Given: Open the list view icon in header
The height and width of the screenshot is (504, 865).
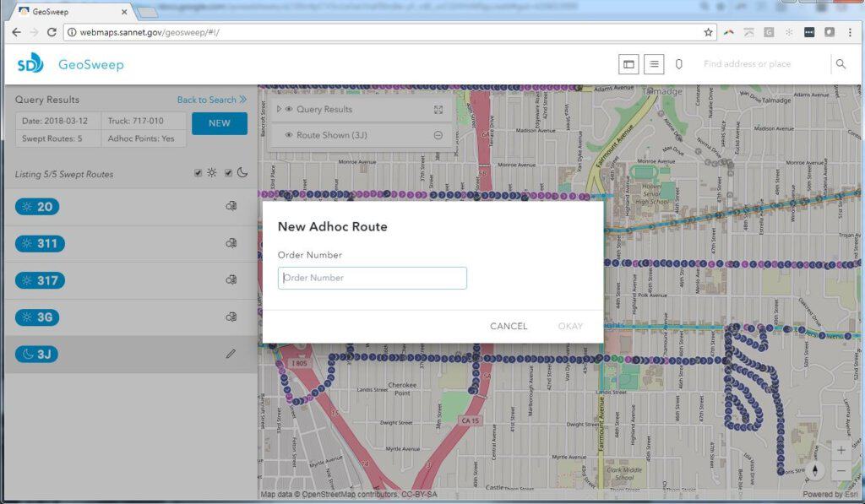Looking at the screenshot, I should click(653, 64).
